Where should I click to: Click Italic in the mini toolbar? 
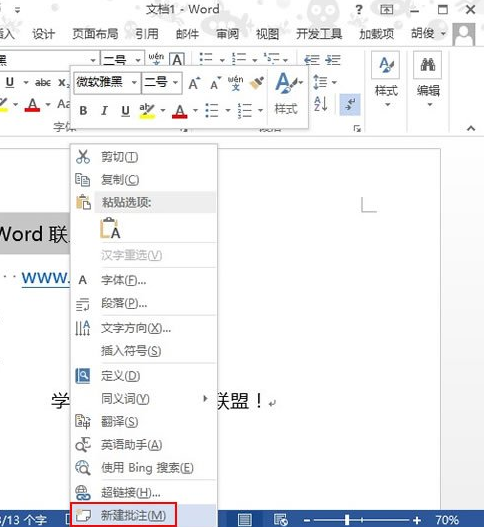coord(104,111)
